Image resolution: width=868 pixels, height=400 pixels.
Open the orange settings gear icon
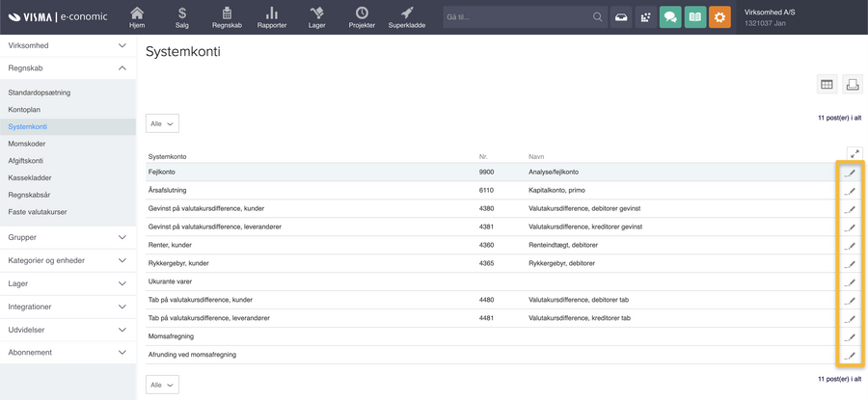(x=719, y=17)
